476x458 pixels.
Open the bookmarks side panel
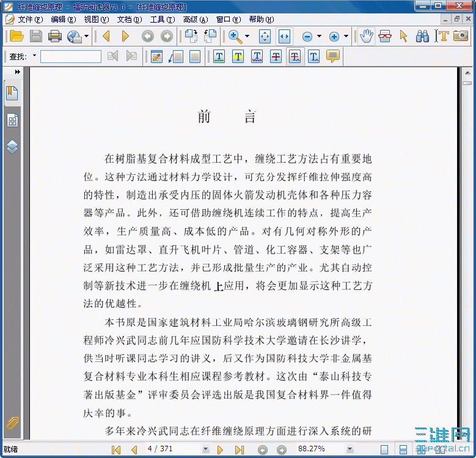12,93
